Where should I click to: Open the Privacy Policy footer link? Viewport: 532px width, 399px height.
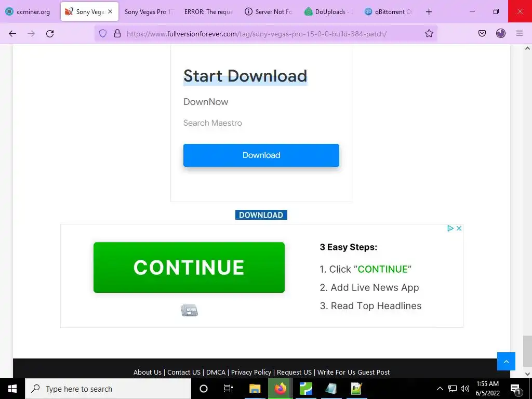[251, 372]
